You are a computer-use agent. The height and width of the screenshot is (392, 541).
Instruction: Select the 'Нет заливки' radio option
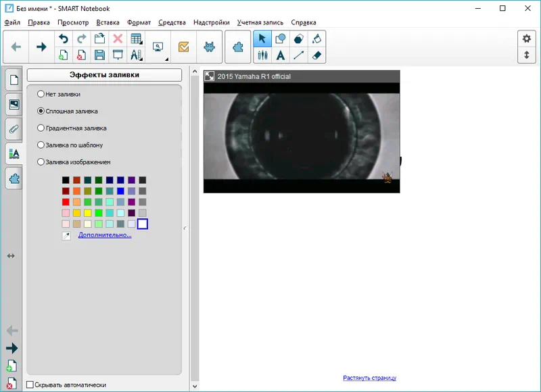coord(41,94)
